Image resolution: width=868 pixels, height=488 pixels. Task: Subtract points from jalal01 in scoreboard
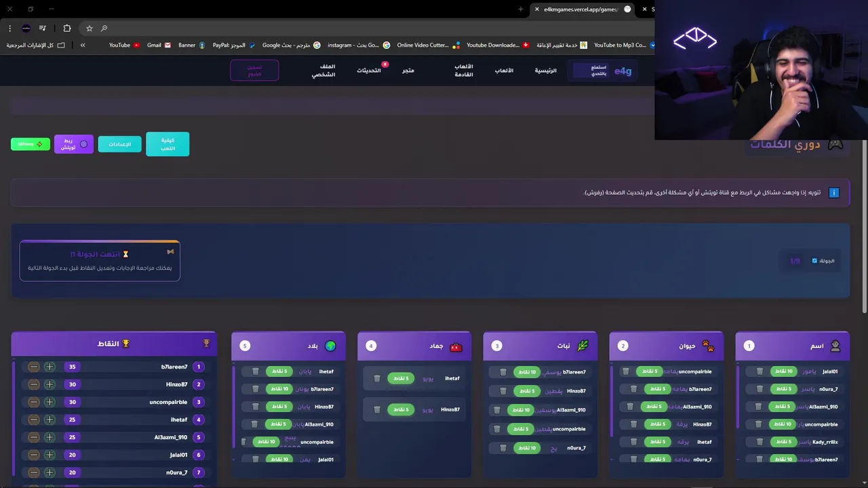(34, 455)
